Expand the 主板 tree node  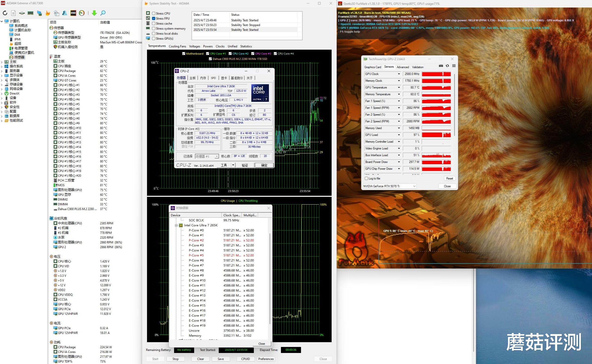pos(2,62)
